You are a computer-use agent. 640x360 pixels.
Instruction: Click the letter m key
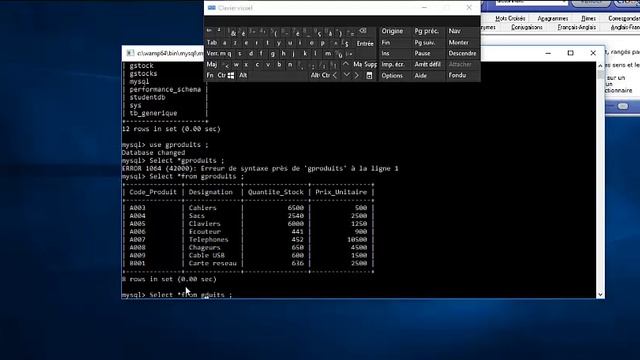click(x=328, y=53)
